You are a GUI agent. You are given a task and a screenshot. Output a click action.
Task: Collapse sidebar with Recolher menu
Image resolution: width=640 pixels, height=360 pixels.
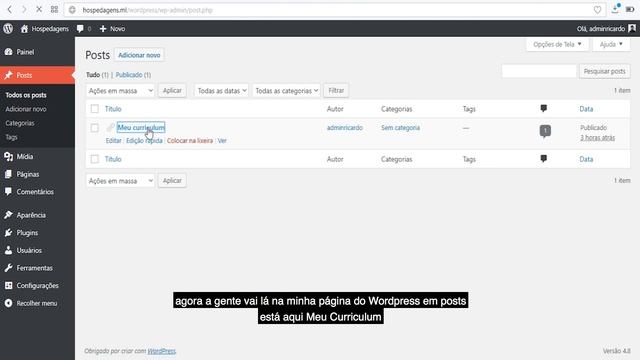[38, 303]
